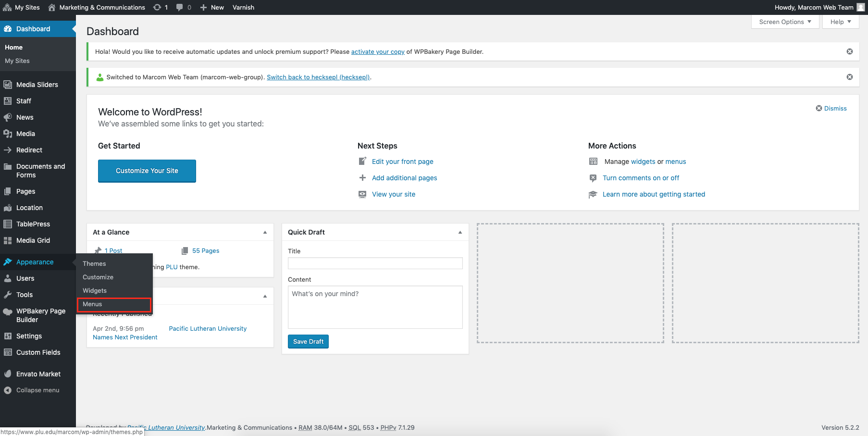The width and height of the screenshot is (868, 436).
Task: Click the Documents and Forms folder icon
Action: point(8,166)
